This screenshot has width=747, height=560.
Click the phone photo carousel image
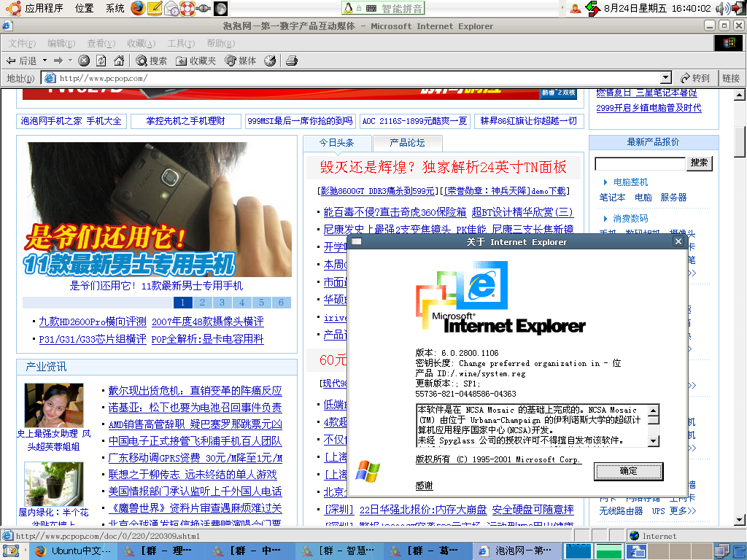coord(158,209)
